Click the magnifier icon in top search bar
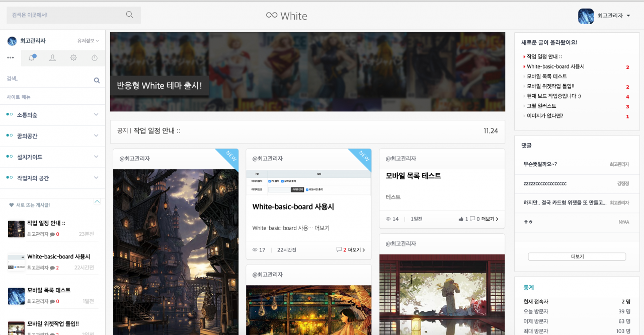This screenshot has width=644, height=335. (129, 15)
